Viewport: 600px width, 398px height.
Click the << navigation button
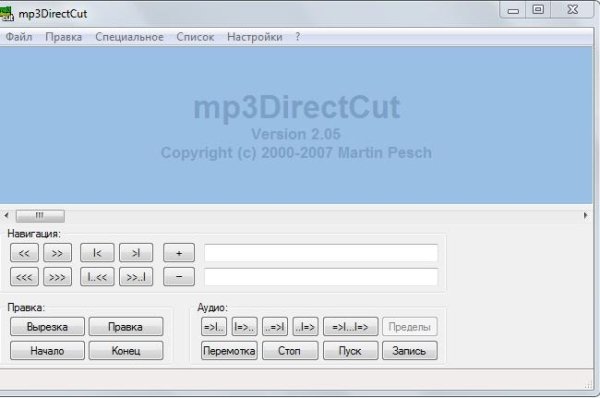[x=24, y=253]
